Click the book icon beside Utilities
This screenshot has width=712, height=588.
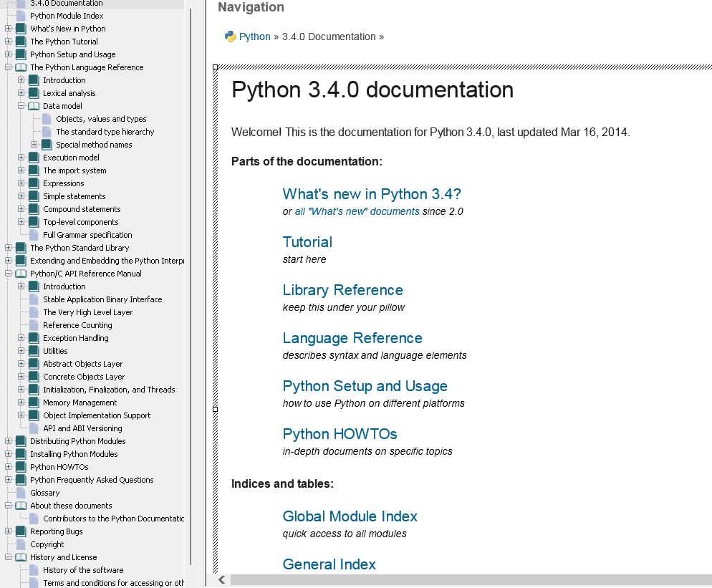34,351
